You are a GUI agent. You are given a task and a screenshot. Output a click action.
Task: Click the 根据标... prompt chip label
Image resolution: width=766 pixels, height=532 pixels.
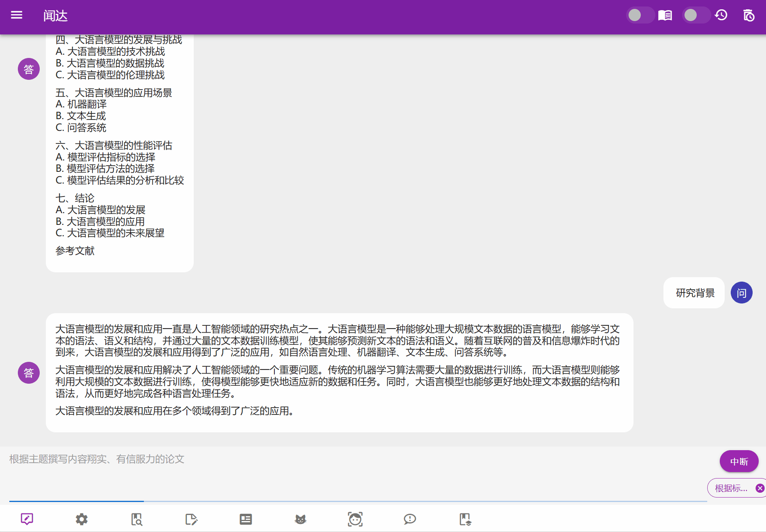point(731,488)
